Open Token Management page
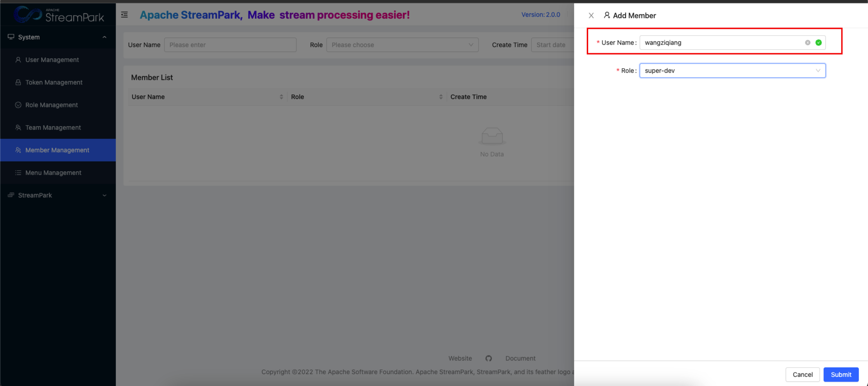This screenshot has height=386, width=868. [x=58, y=82]
